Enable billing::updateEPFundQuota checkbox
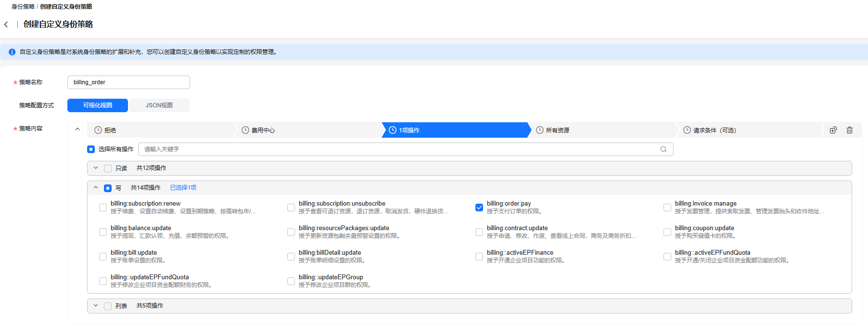This screenshot has height=325, width=868. point(103,281)
